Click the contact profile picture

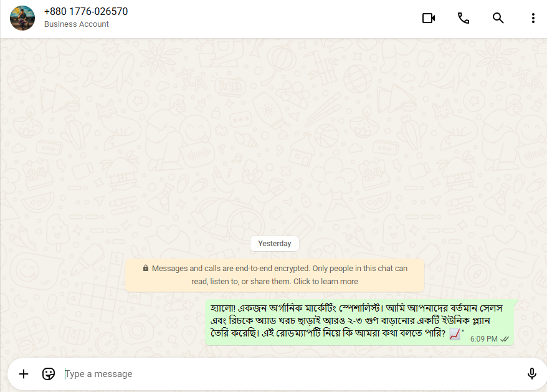point(22,18)
